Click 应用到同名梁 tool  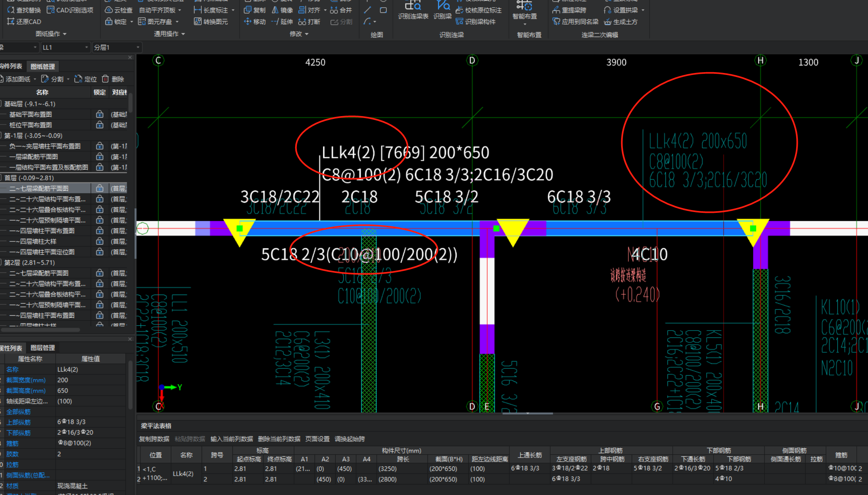[576, 22]
